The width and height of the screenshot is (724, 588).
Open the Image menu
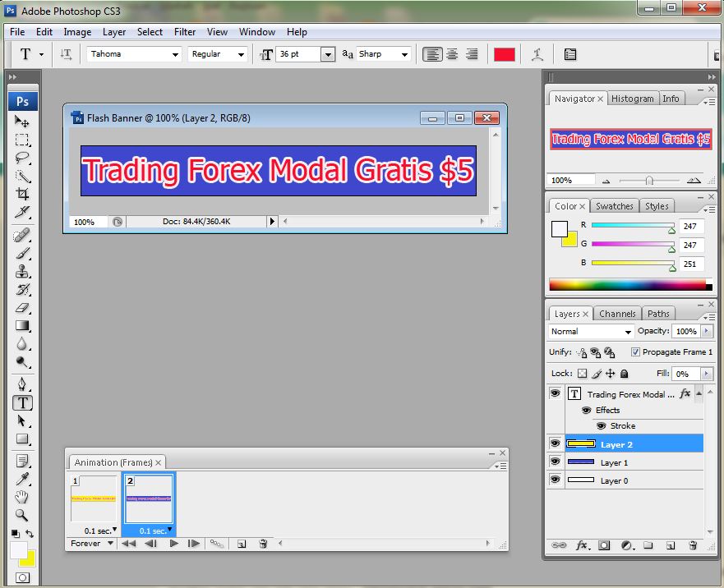(x=77, y=32)
